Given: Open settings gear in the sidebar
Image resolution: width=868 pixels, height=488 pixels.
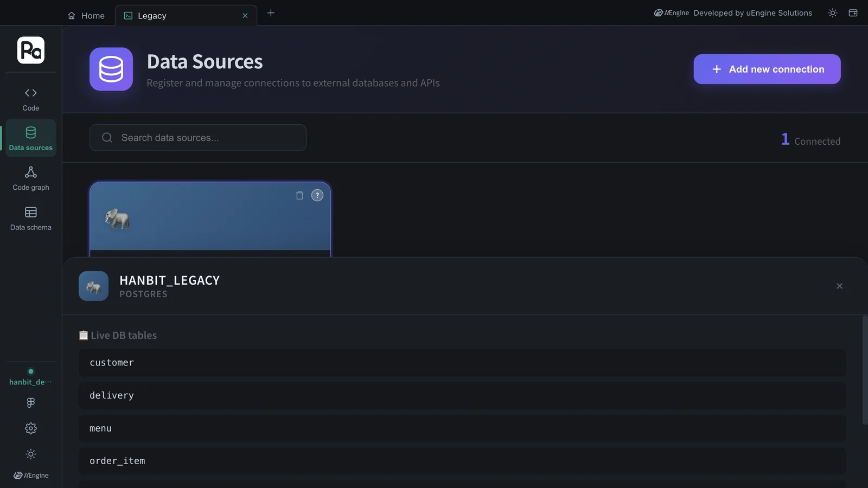Looking at the screenshot, I should (31, 428).
